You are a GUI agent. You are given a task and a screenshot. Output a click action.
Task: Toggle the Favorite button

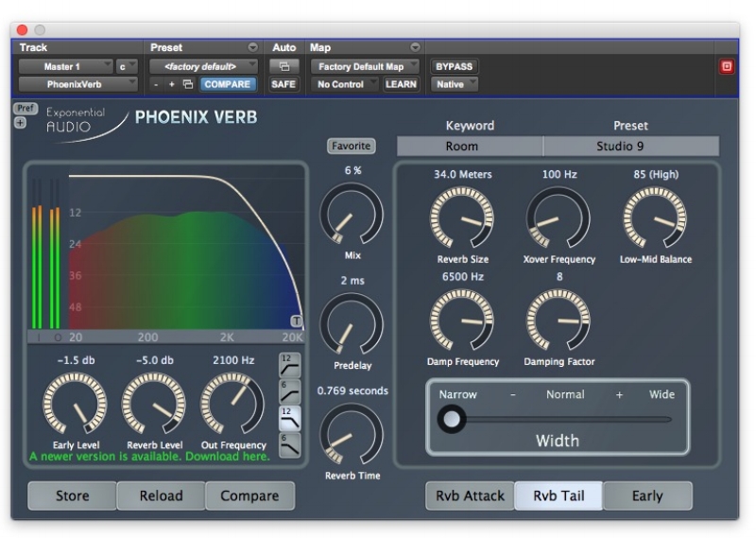click(351, 147)
